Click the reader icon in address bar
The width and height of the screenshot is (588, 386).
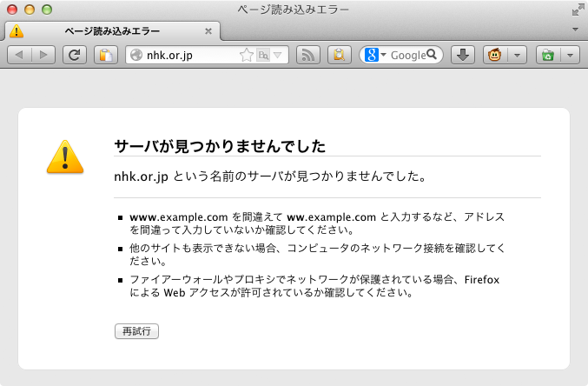point(263,56)
